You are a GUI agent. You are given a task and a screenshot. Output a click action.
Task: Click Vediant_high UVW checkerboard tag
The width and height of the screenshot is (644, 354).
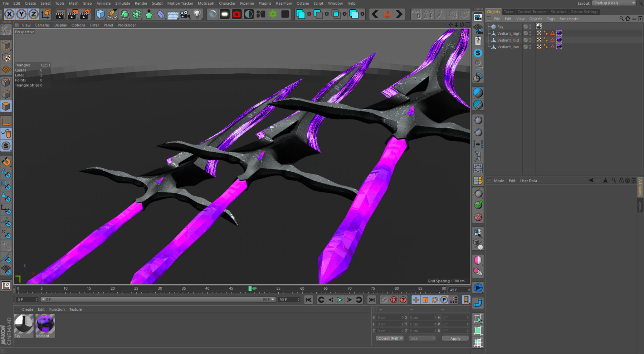click(x=539, y=33)
